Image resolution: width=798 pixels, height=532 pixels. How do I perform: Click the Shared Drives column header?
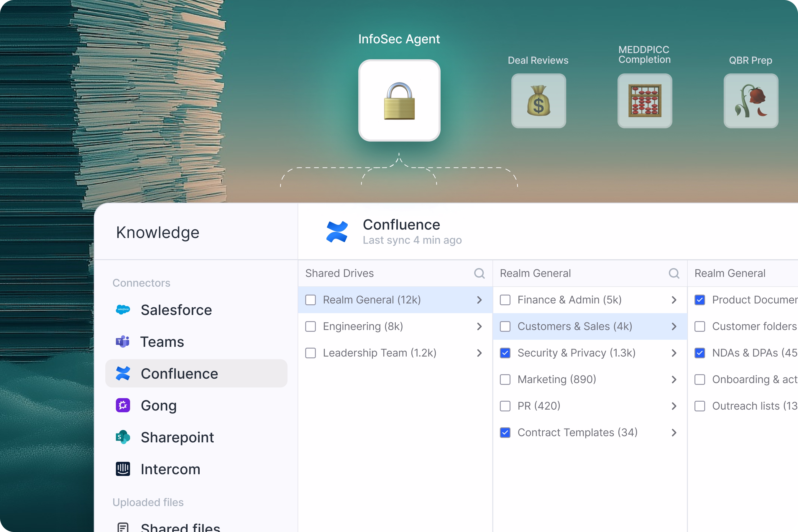(x=340, y=273)
